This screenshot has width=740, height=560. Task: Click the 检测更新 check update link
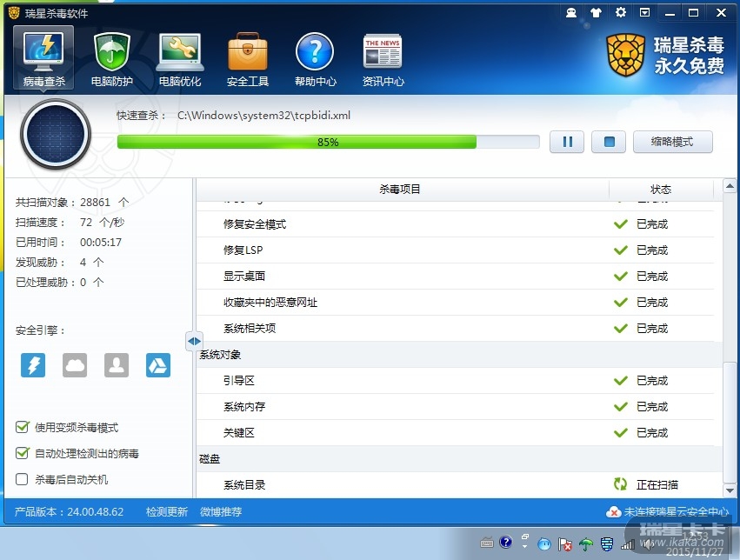pos(167,512)
